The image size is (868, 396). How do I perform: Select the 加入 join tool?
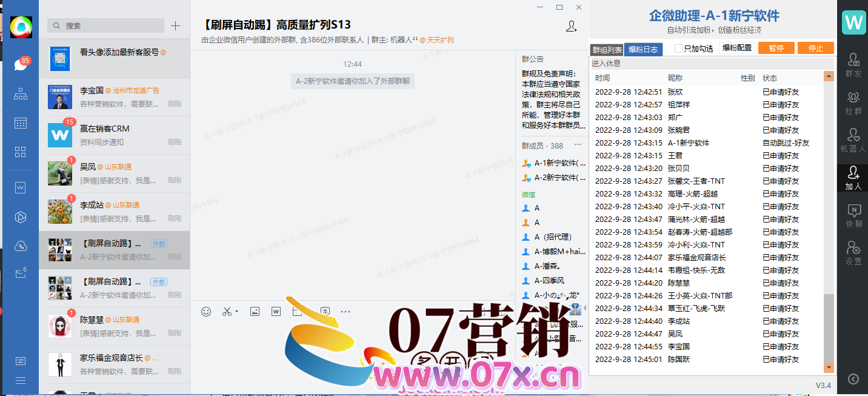coord(853,178)
